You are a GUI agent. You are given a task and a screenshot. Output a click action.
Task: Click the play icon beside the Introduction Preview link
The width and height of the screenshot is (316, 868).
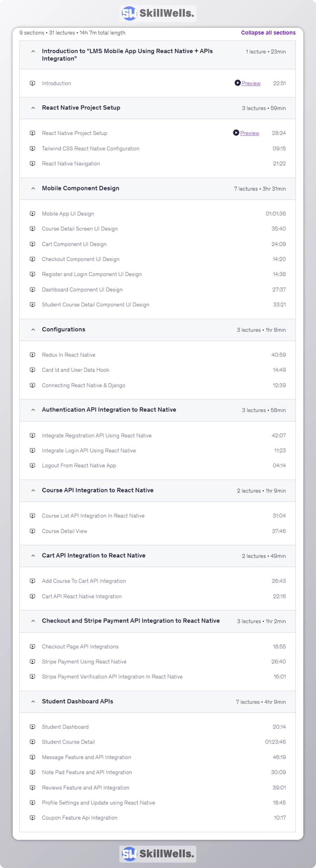(x=237, y=83)
